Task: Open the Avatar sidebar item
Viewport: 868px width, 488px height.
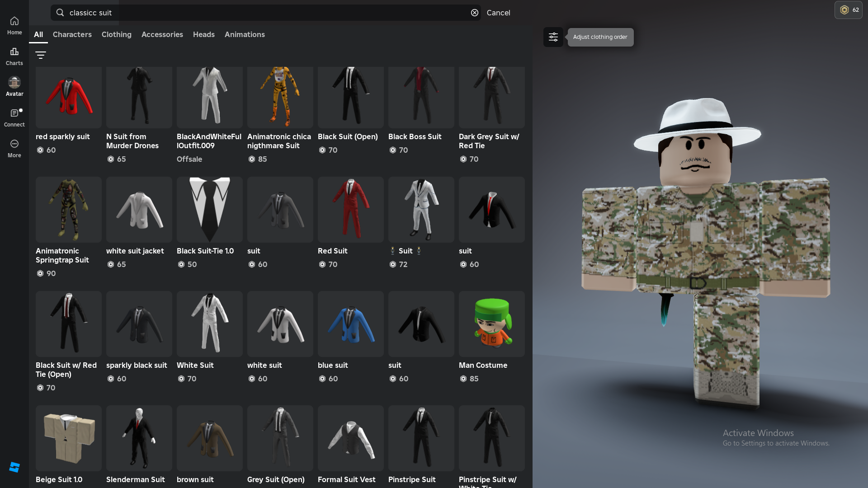Action: coord(14,87)
